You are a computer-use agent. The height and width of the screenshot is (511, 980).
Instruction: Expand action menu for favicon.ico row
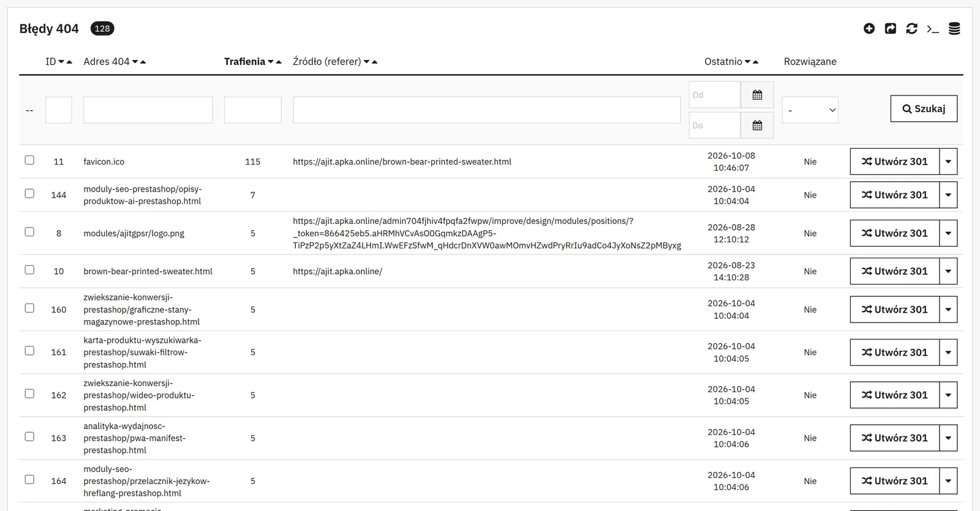pyautogui.click(x=948, y=162)
